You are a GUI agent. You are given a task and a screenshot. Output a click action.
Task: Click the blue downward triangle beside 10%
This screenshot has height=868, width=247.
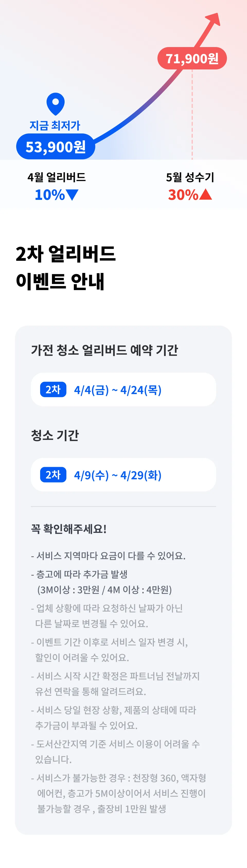tap(73, 194)
